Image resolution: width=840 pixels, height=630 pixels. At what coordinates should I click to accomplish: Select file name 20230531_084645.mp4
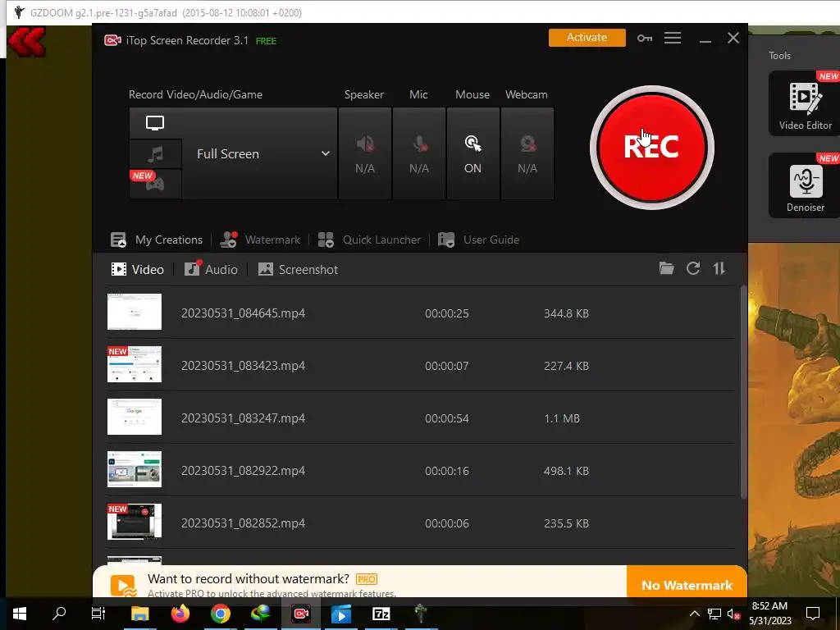point(243,313)
